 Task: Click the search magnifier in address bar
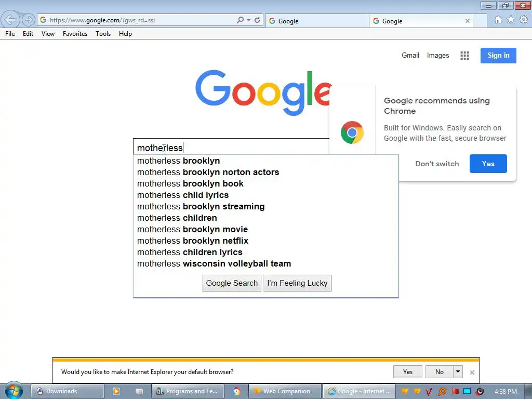240,20
